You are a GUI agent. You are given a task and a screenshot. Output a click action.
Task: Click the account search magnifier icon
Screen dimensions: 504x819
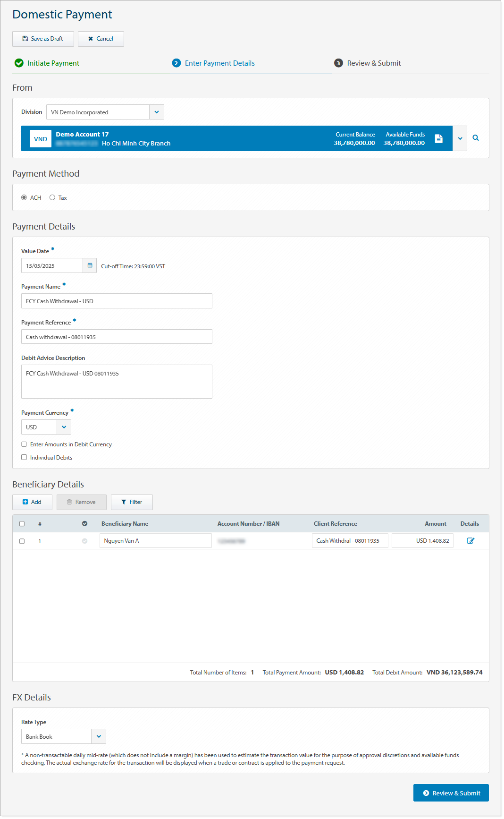[x=476, y=138]
